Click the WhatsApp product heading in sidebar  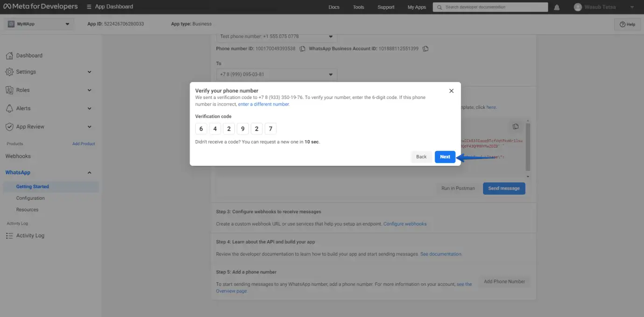tap(18, 173)
